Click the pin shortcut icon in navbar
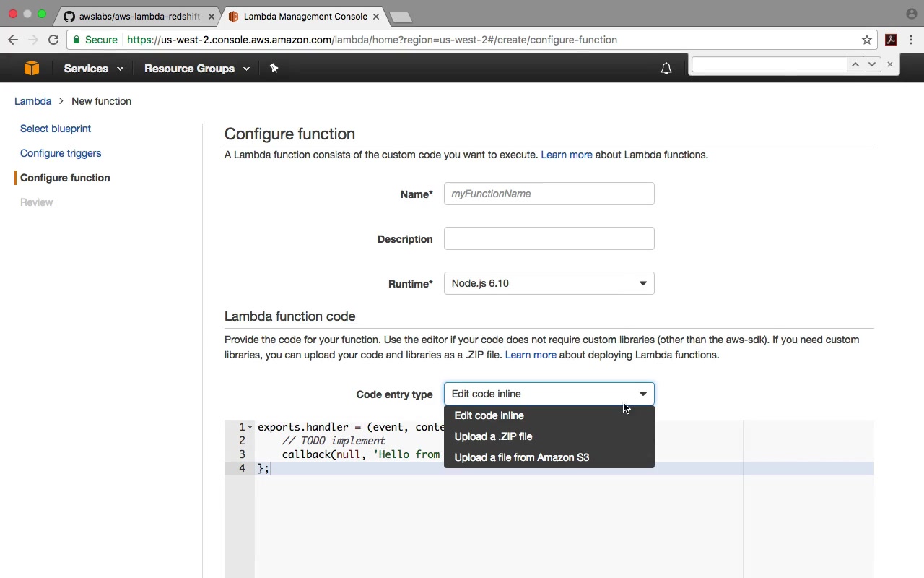Viewport: 924px width, 578px height. point(274,68)
